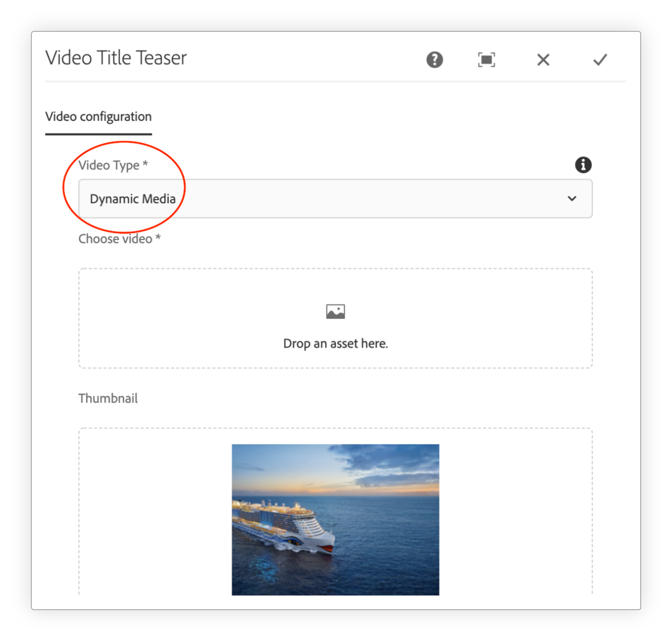
Task: Open the Help icon in the dialog header
Action: [x=434, y=60]
